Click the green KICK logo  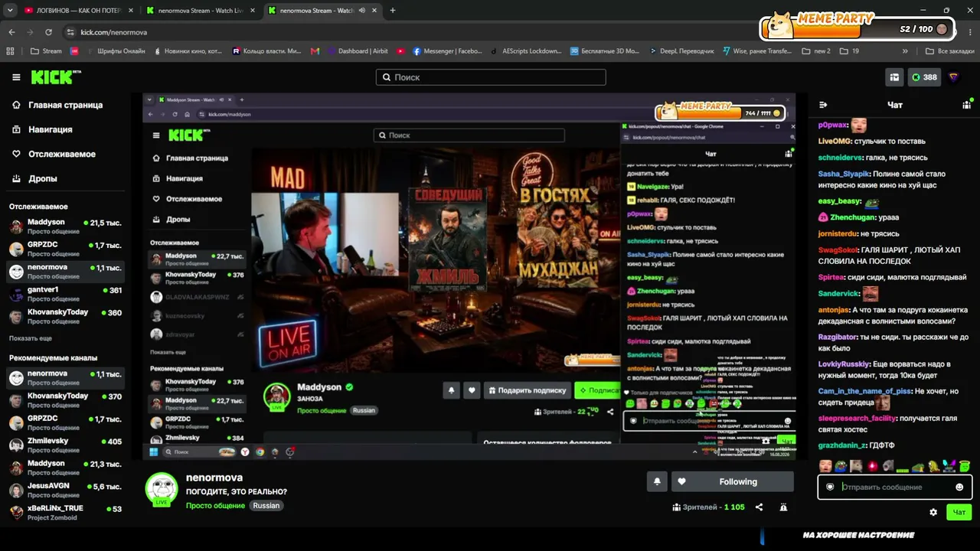click(x=56, y=77)
